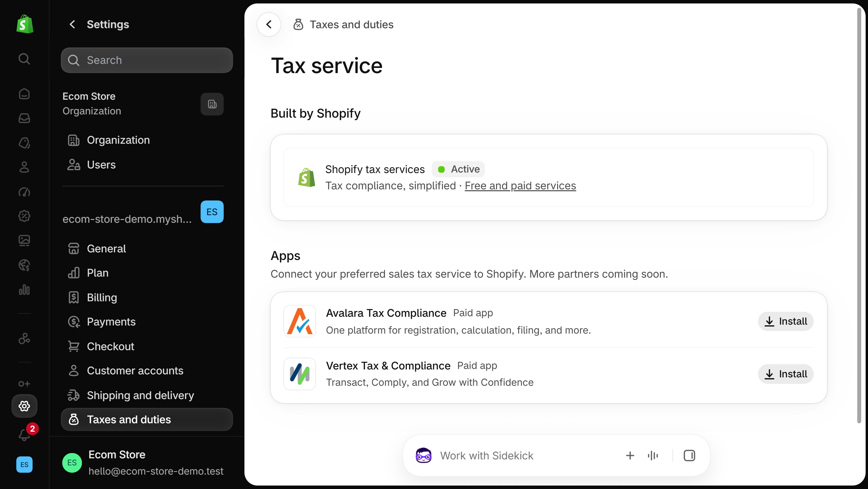
Task: Click the plus icon in Sidekick bar
Action: [630, 455]
